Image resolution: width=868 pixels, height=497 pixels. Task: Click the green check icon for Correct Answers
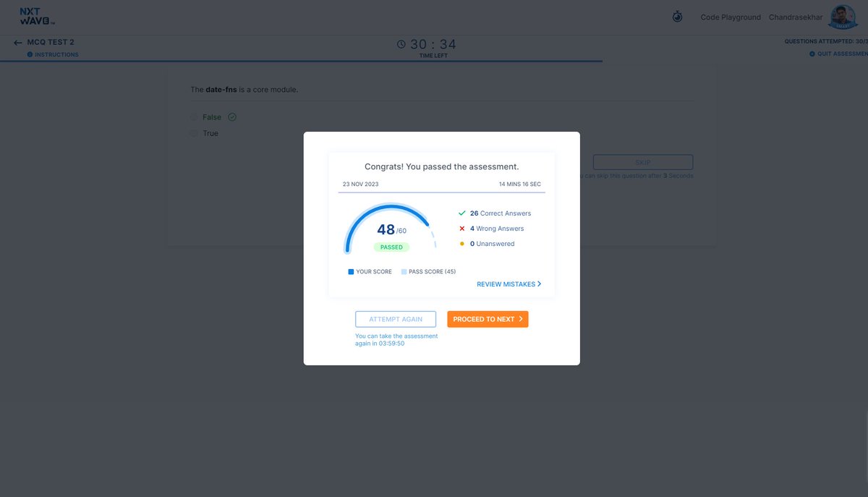pyautogui.click(x=462, y=213)
